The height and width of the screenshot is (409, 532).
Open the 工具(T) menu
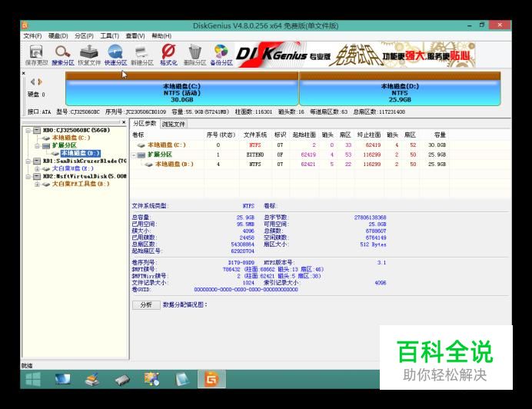click(x=110, y=36)
